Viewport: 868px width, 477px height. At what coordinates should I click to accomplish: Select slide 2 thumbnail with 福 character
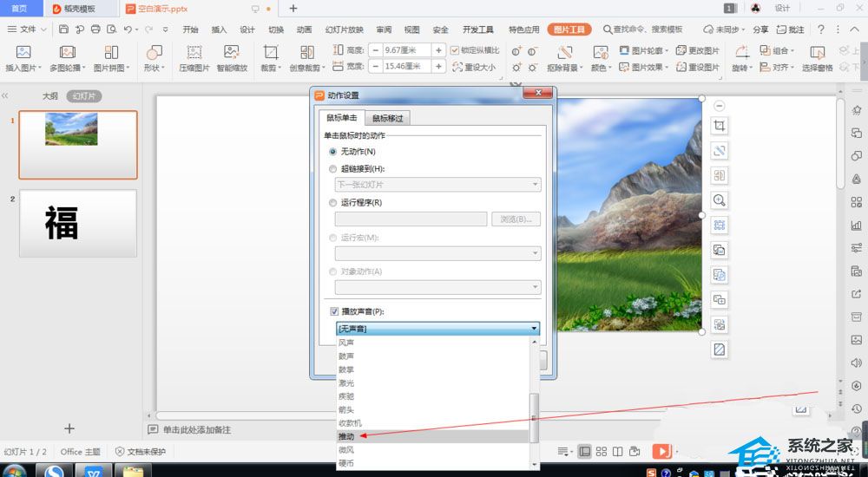pyautogui.click(x=77, y=223)
